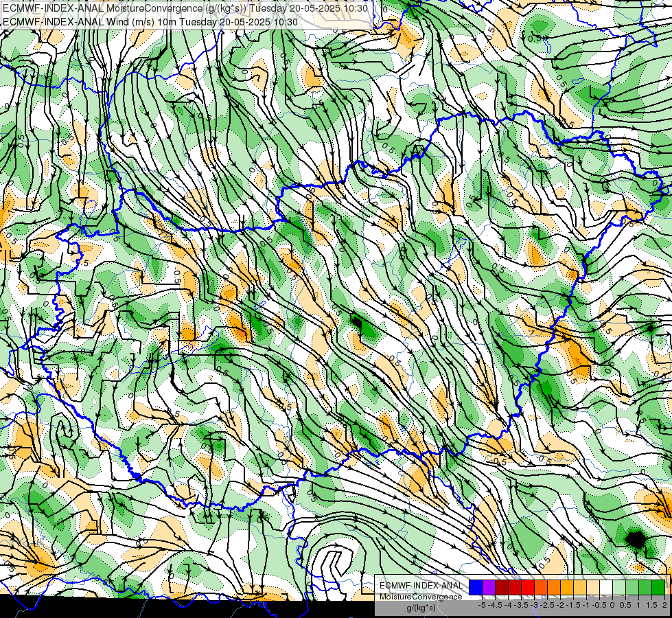Click the -0.5 legend tick label
This screenshot has width=672, height=618.
coord(599,605)
